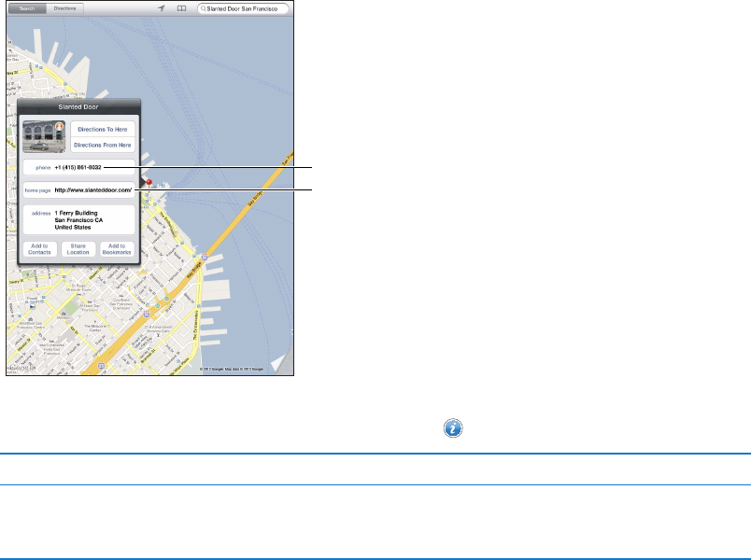Viewport: 751px width, 560px height.
Task: Tap the red pin on the map
Action: 149,183
